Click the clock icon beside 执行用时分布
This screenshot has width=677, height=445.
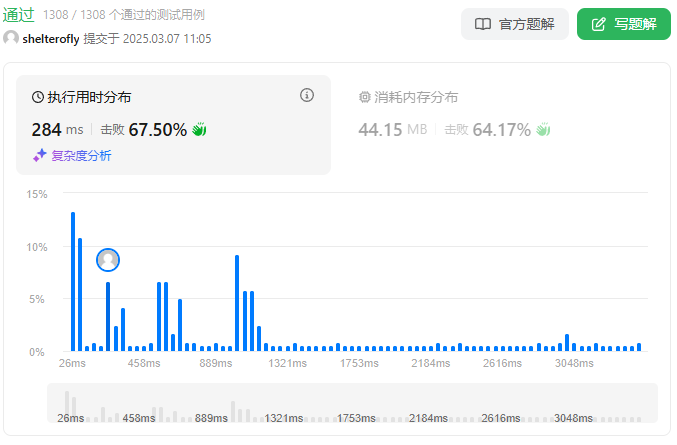(x=38, y=98)
